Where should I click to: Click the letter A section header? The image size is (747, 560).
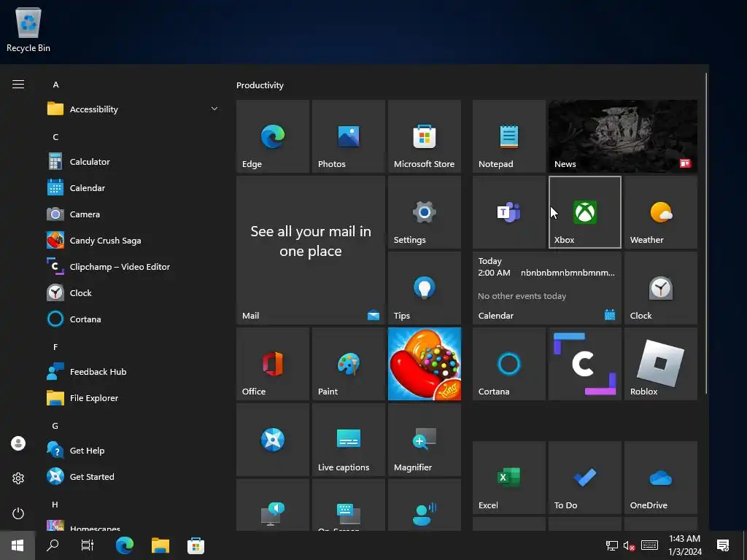[x=55, y=85]
